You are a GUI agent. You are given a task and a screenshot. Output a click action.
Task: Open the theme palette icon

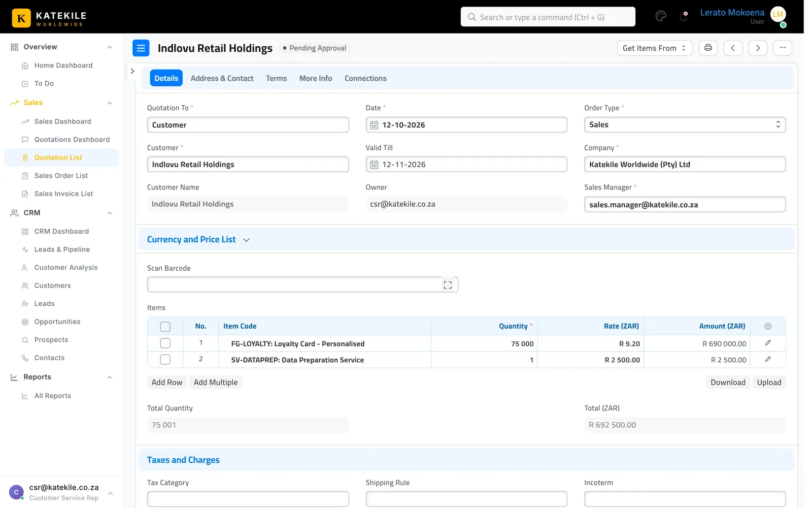(x=661, y=16)
